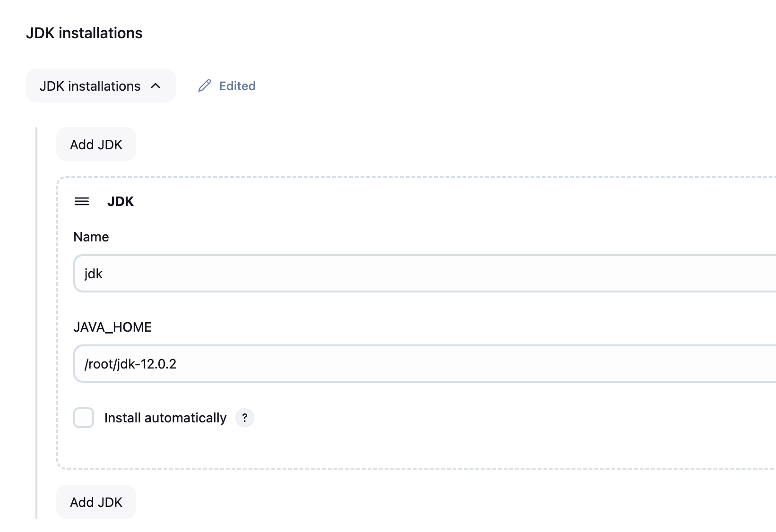
Task: Open the help tooltip for Install automatically
Action: (244, 418)
